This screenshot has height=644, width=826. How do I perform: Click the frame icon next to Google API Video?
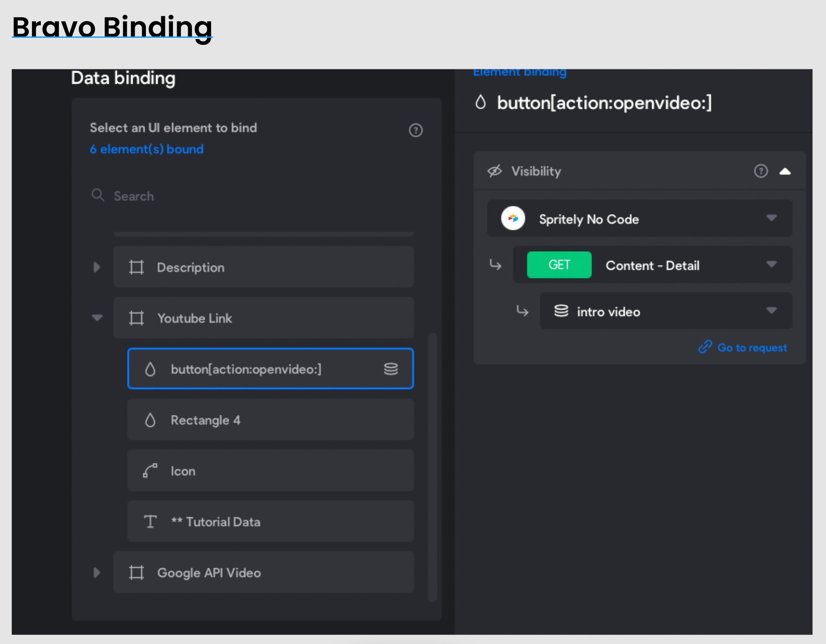[137, 573]
